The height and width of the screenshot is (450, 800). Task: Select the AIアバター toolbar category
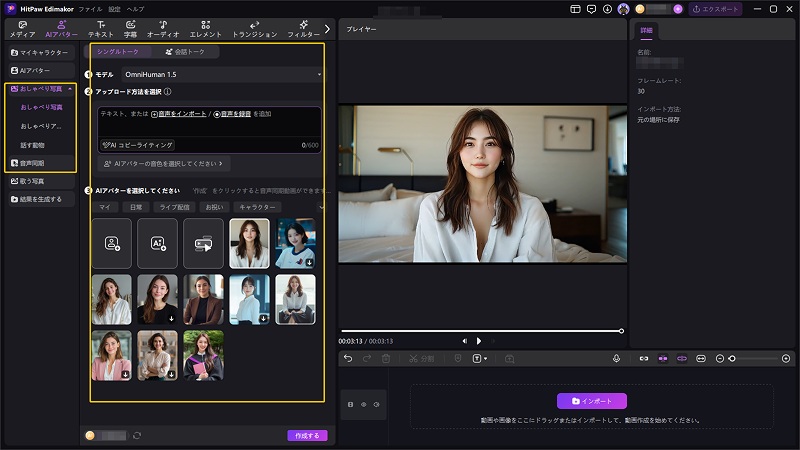coord(61,29)
